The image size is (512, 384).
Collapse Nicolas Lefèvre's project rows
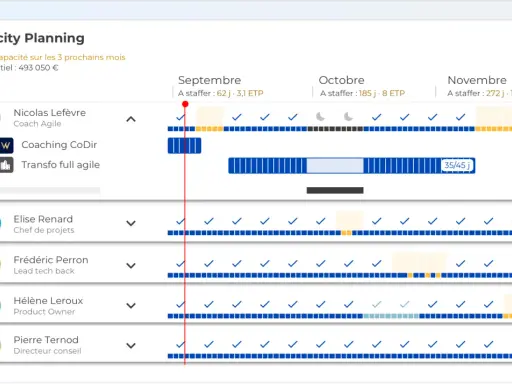click(131, 119)
